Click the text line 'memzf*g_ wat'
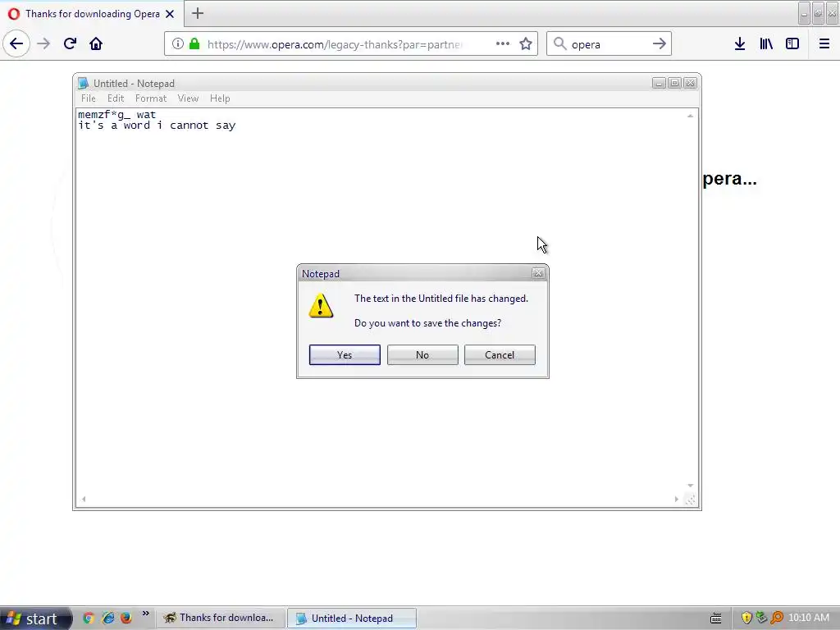Image resolution: width=840 pixels, height=630 pixels. pyautogui.click(x=116, y=114)
